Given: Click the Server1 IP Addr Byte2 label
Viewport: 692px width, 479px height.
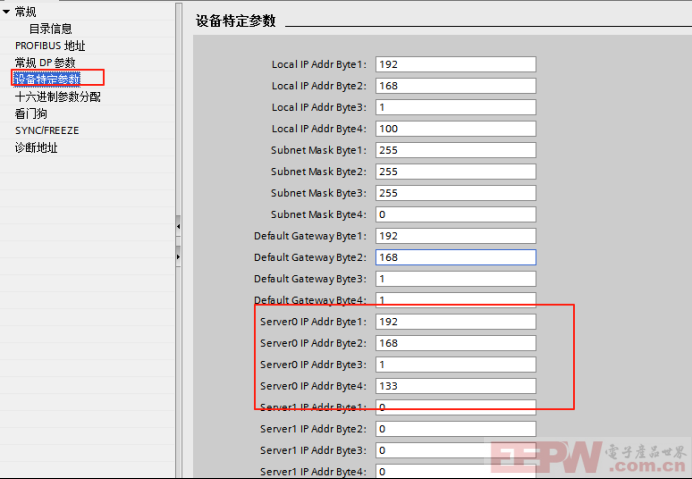Looking at the screenshot, I should point(313,429).
